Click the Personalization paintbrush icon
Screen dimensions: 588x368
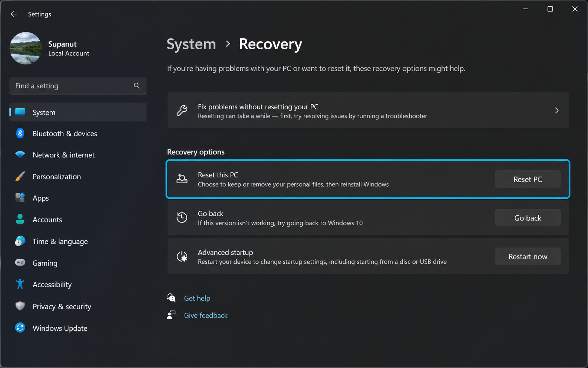(x=20, y=177)
